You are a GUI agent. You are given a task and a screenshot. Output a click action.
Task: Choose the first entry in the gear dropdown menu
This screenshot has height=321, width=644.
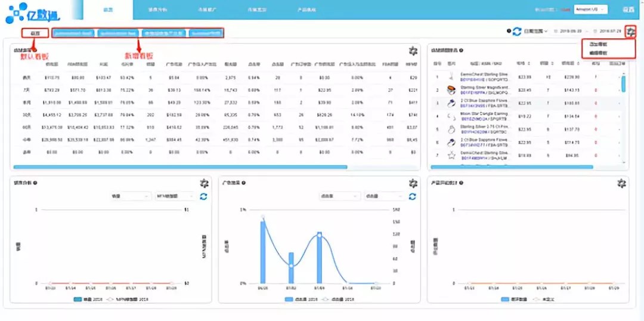tap(597, 44)
